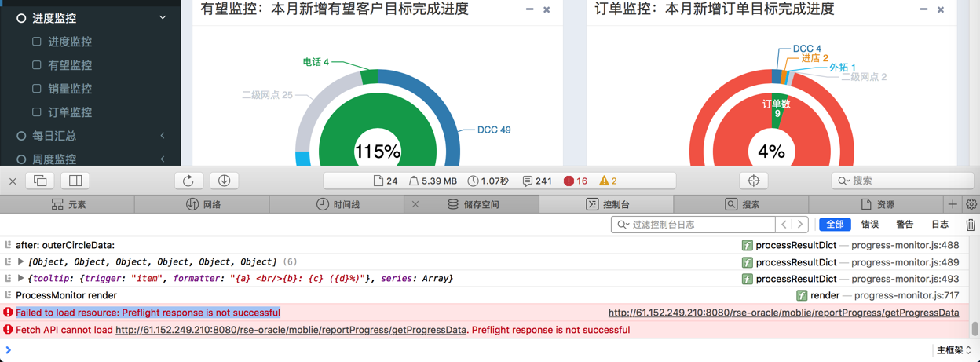This screenshot has height=362, width=980.
Task: Open the 主框架 context dropdown
Action: point(953,350)
